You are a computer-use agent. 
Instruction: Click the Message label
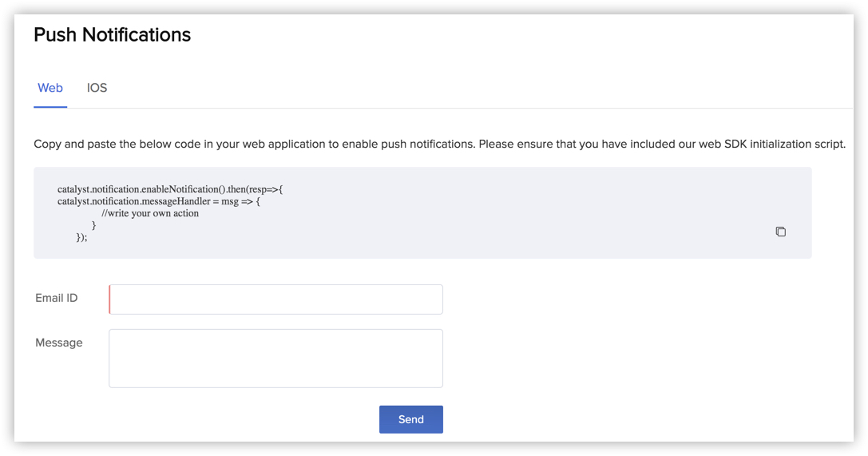click(x=58, y=343)
